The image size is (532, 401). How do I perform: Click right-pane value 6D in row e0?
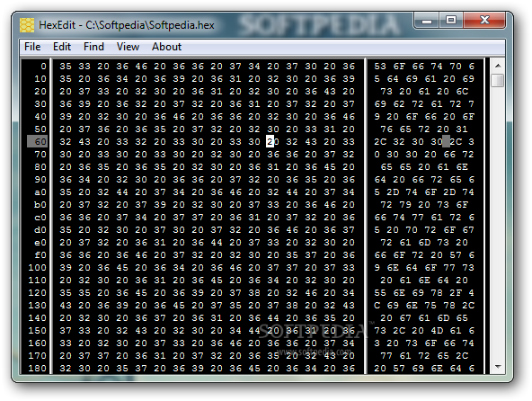[x=424, y=243]
